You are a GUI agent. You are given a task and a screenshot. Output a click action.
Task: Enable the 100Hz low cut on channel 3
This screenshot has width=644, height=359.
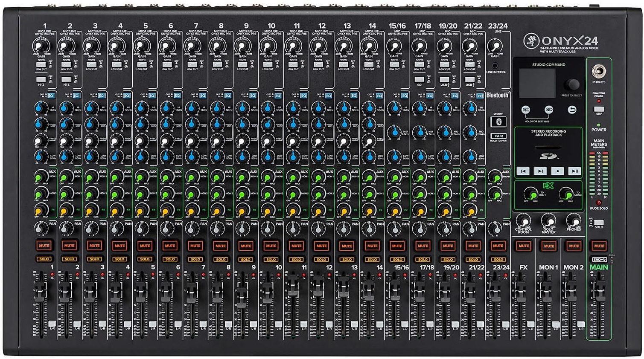point(91,64)
